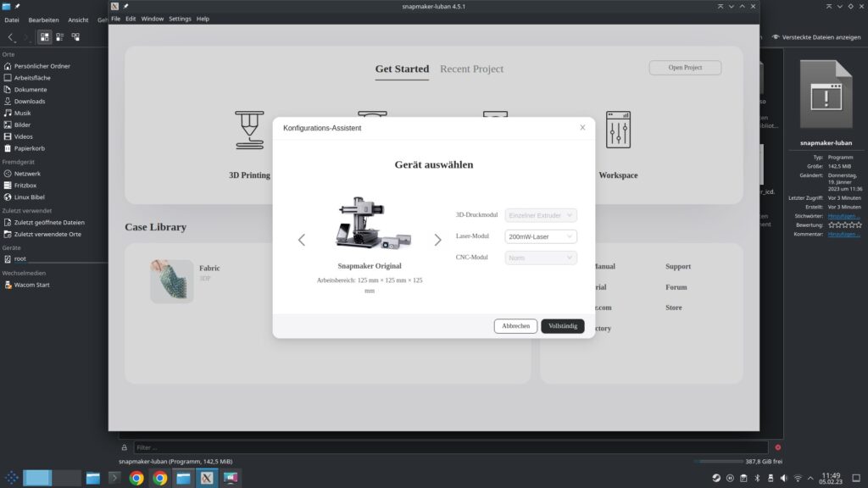Open the Store link
The height and width of the screenshot is (488, 868).
[x=674, y=308]
